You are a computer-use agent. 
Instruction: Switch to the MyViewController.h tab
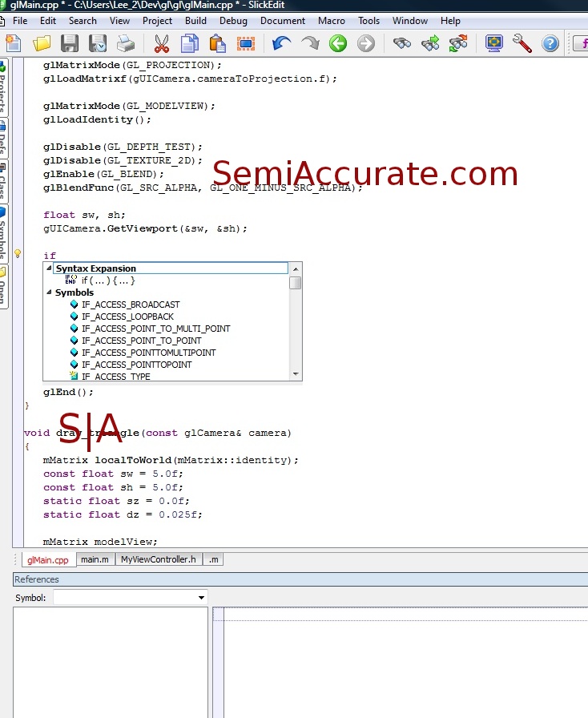tap(158, 559)
